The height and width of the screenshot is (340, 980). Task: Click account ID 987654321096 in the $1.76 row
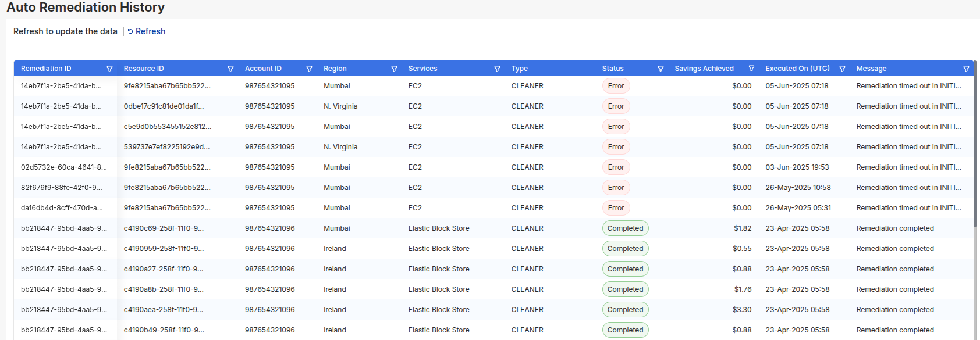(270, 289)
